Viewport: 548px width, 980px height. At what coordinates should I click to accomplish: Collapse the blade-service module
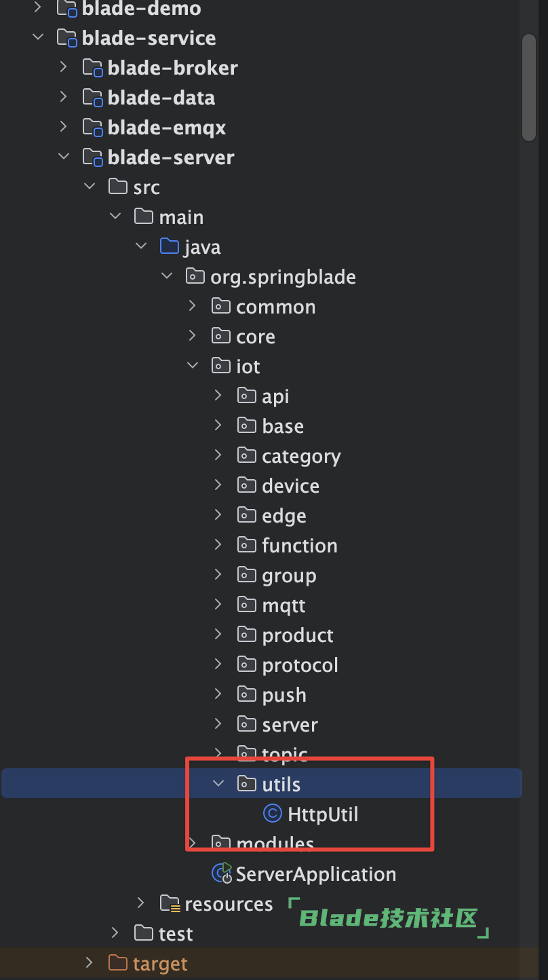pos(38,37)
